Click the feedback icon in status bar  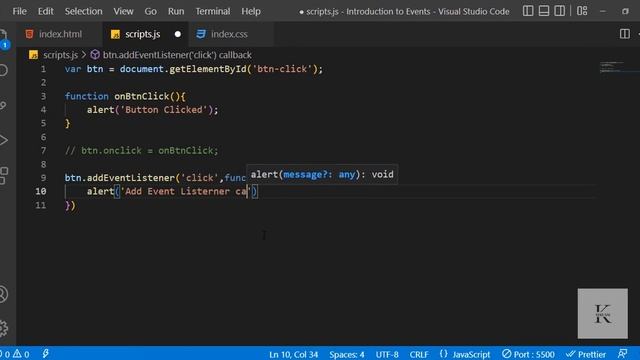click(x=622, y=354)
